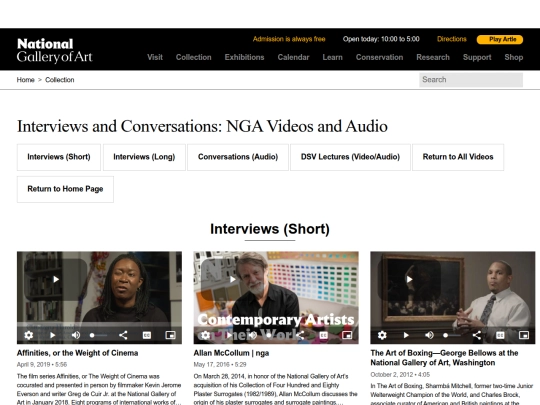This screenshot has width=540, height=405.
Task: Mute the Art of Boxing video
Action: click(x=429, y=335)
